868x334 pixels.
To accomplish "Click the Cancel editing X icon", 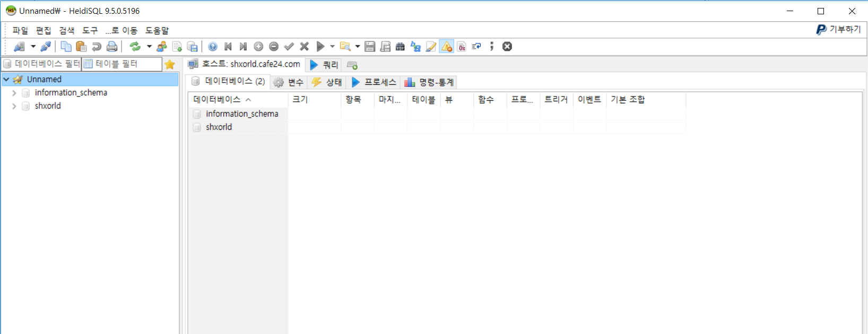I will coord(305,47).
